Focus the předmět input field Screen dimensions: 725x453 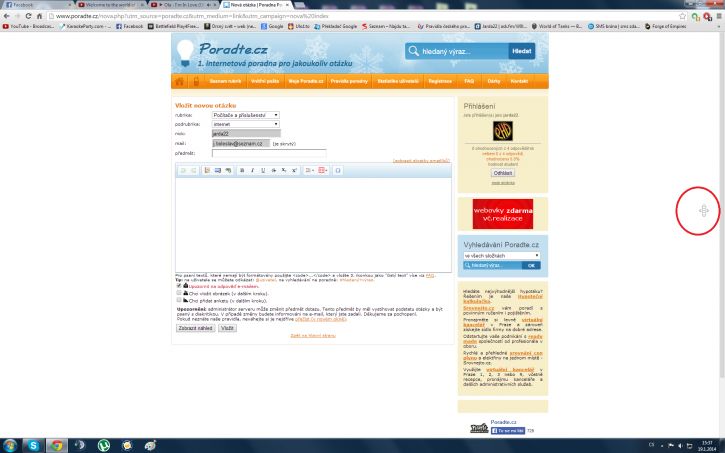click(269, 153)
